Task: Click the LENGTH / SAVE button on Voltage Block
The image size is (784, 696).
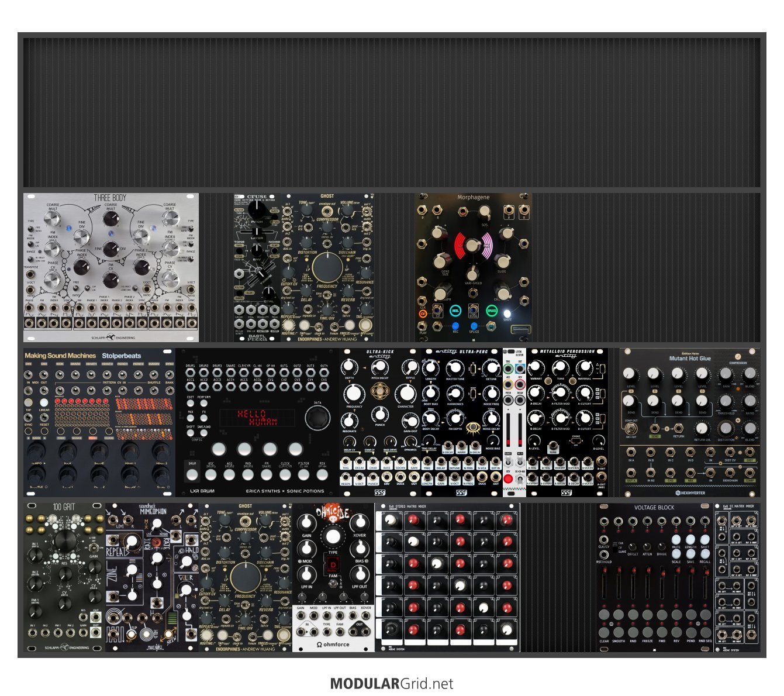Action: tap(690, 554)
